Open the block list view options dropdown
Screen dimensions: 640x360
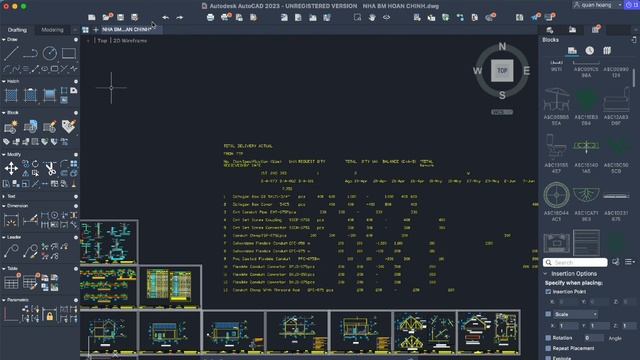[630, 262]
